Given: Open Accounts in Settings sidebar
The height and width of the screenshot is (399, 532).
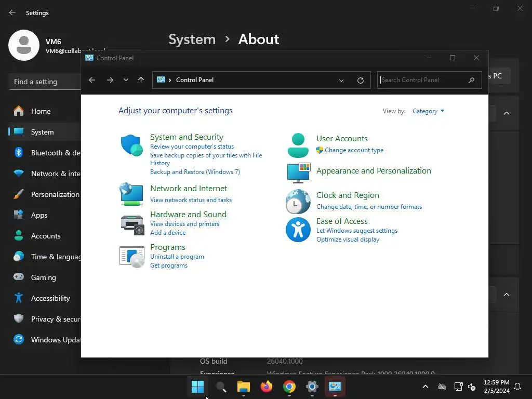Looking at the screenshot, I should pyautogui.click(x=45, y=236).
